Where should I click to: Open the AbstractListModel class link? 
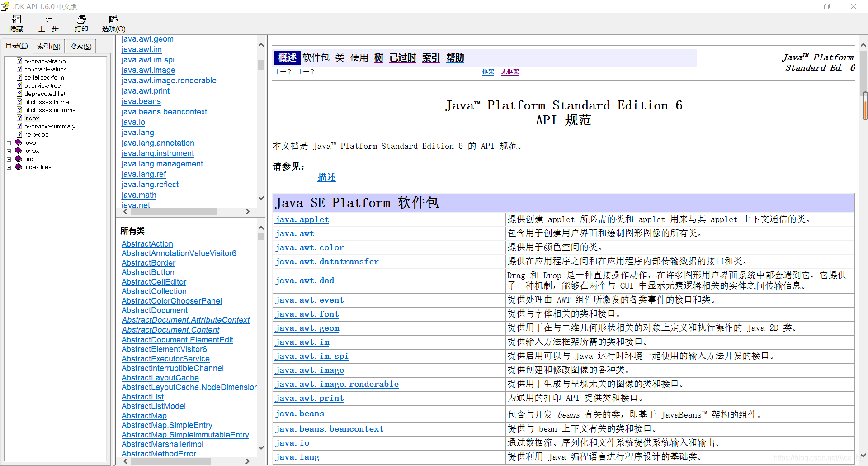[154, 406]
